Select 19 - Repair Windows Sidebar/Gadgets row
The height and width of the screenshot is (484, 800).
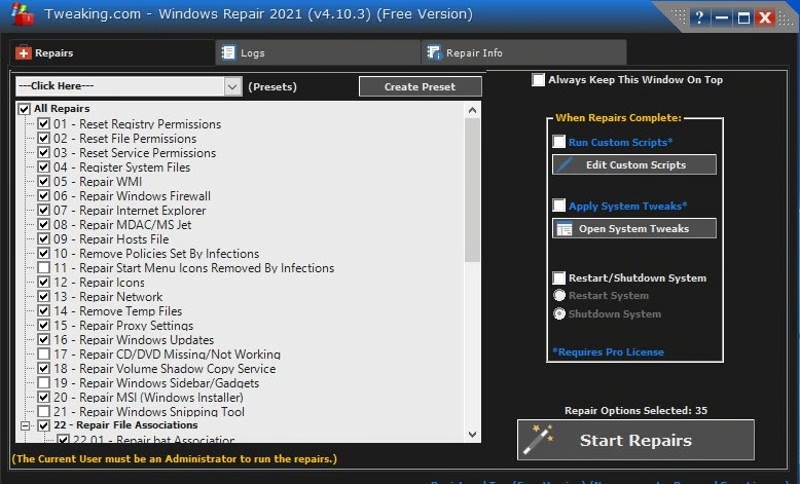click(x=156, y=383)
